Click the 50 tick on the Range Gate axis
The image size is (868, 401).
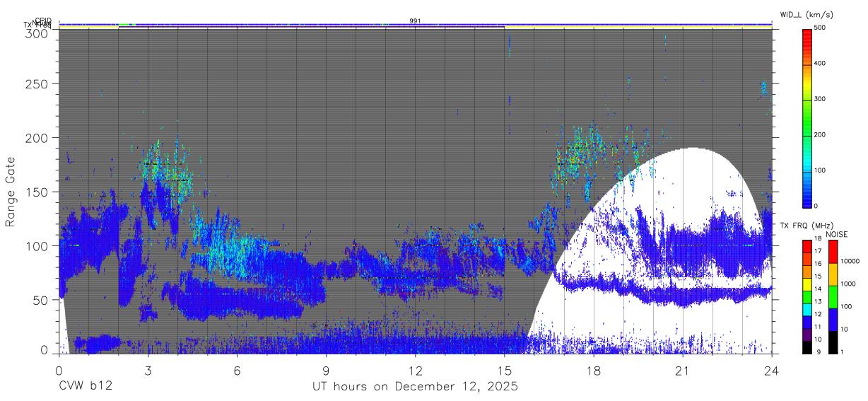40,300
